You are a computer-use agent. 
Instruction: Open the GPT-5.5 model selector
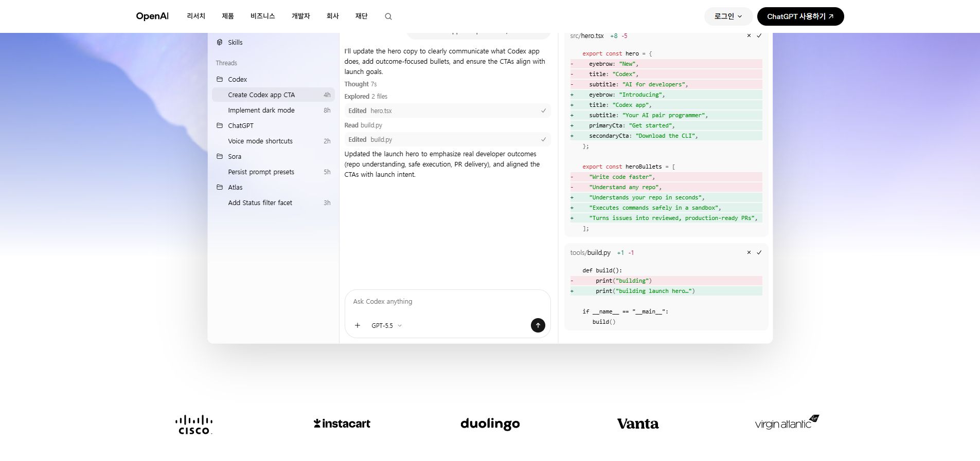[x=386, y=325]
